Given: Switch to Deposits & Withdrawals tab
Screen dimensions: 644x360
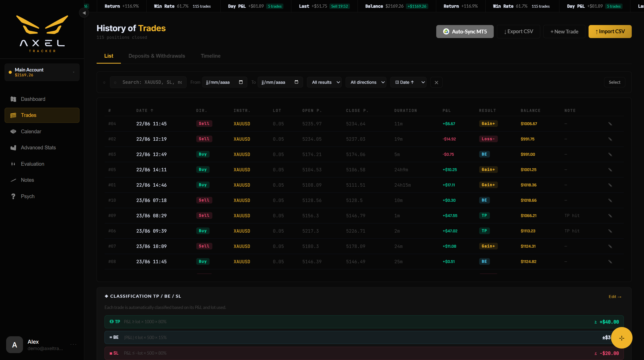Looking at the screenshot, I should (x=157, y=56).
